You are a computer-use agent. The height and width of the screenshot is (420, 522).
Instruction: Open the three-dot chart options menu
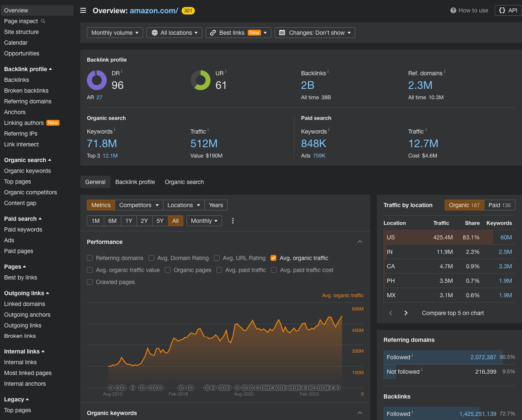click(233, 221)
